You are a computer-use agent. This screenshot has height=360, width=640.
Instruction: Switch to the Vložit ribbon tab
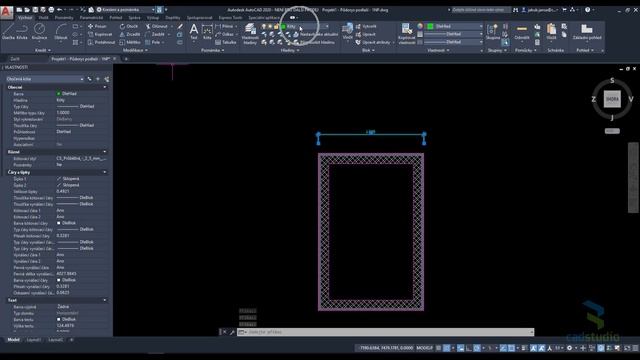(x=43, y=18)
